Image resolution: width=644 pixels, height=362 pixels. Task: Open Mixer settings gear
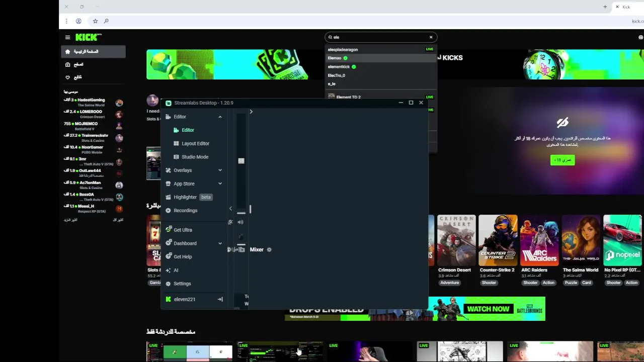[x=269, y=249]
